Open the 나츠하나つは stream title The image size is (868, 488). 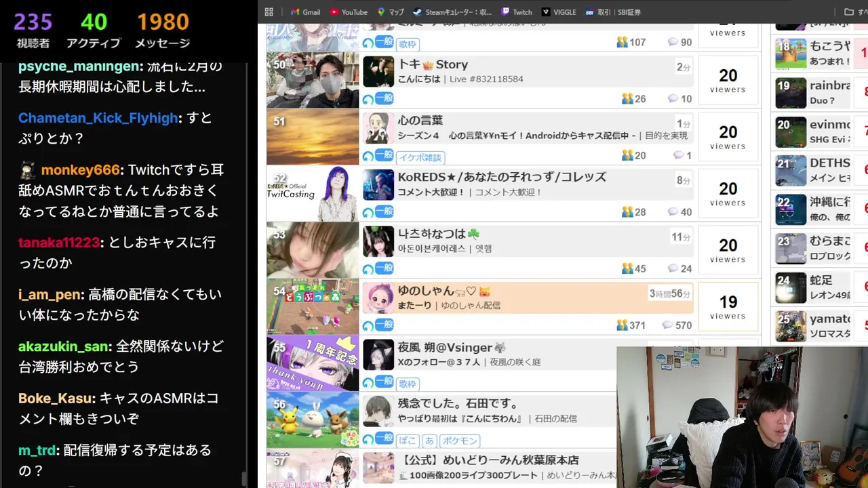(439, 234)
